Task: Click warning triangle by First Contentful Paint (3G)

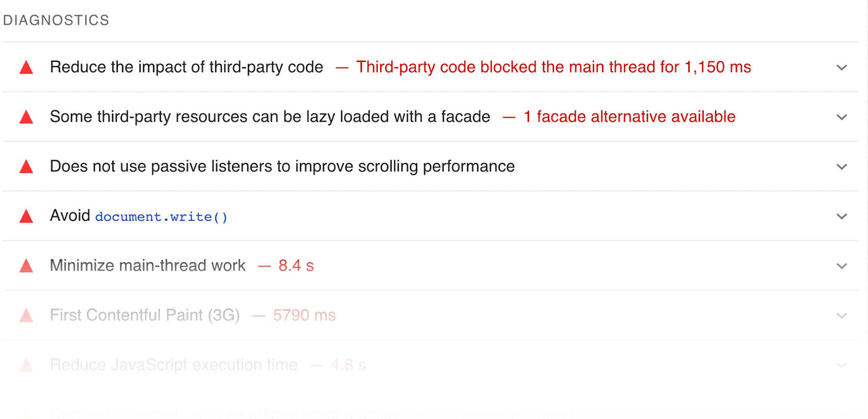Action: [26, 316]
